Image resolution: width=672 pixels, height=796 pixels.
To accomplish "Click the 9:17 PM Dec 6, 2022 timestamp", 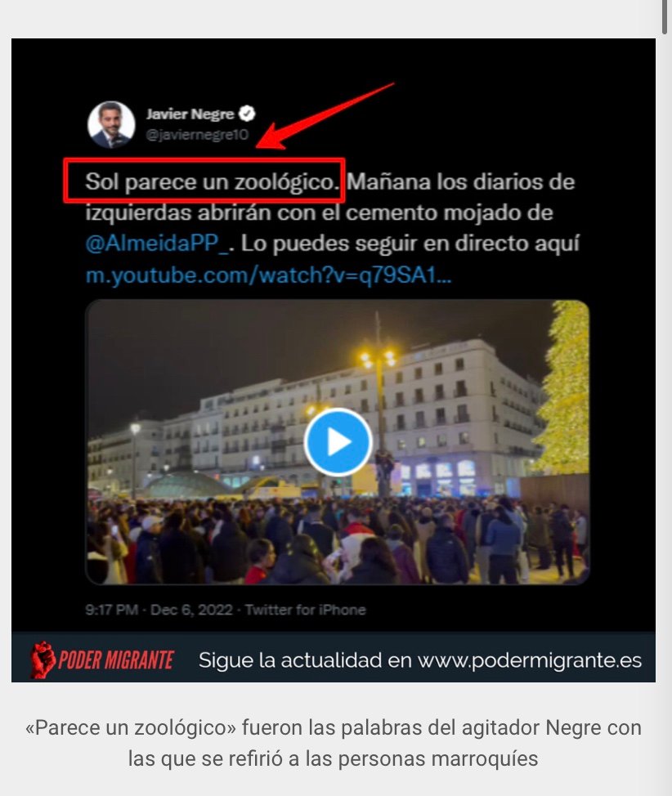I will click(159, 609).
